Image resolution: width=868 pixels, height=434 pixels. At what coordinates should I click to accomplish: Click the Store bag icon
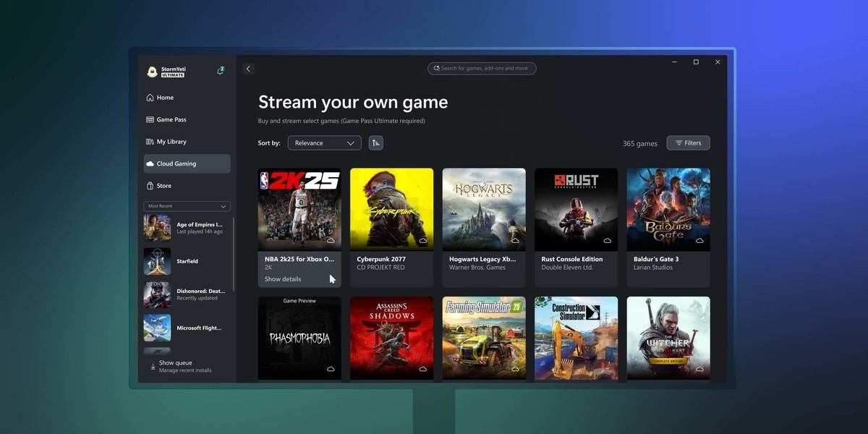[x=150, y=186]
